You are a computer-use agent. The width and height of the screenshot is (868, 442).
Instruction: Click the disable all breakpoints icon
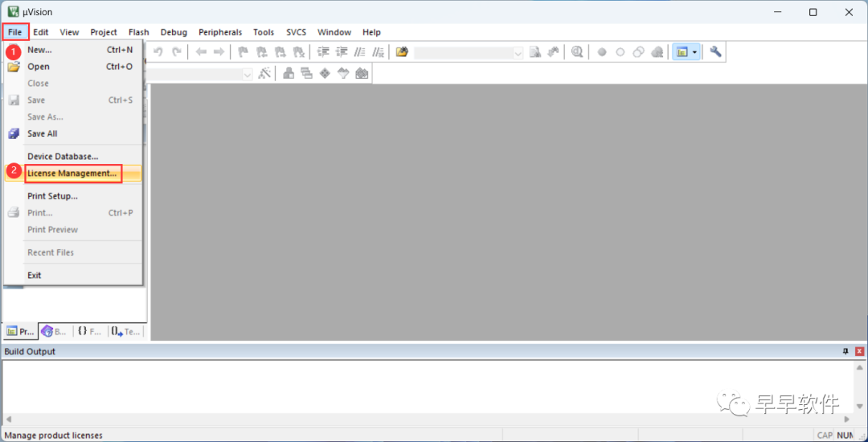coord(638,52)
